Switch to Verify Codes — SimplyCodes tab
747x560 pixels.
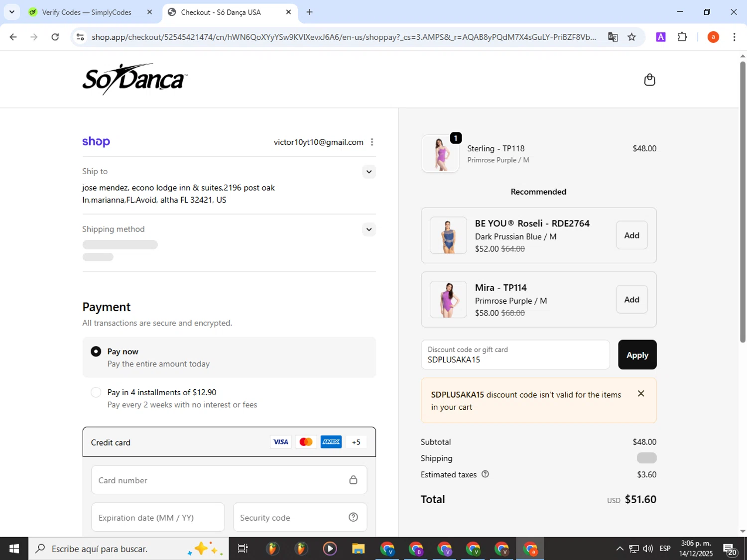[87, 12]
